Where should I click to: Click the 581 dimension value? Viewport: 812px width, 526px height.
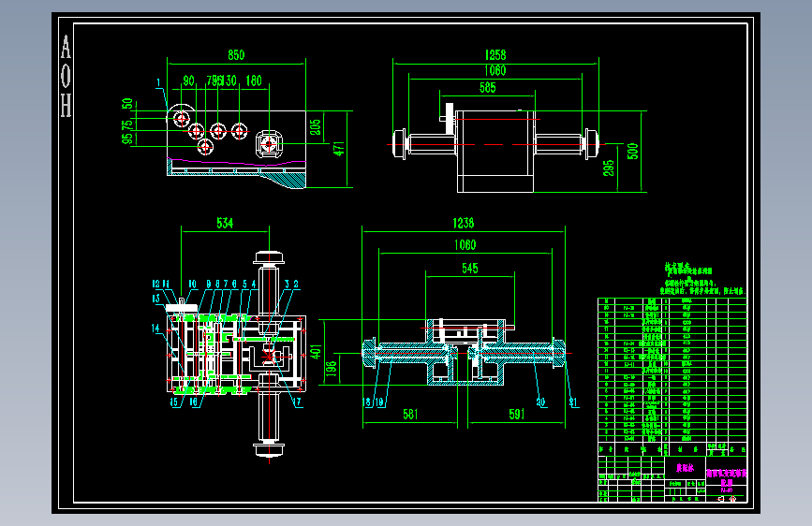[x=410, y=415]
